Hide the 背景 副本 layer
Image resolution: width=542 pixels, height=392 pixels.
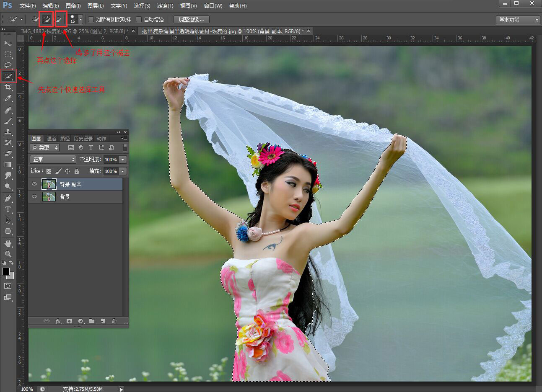(x=34, y=184)
